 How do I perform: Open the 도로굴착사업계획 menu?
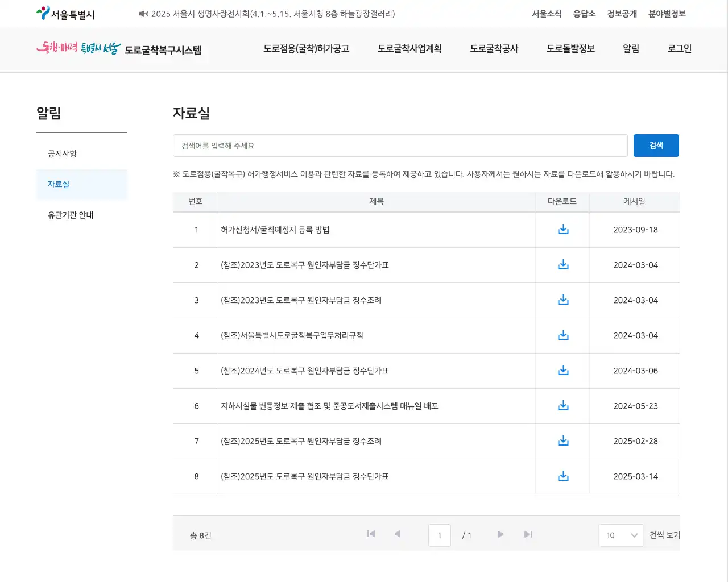point(409,49)
